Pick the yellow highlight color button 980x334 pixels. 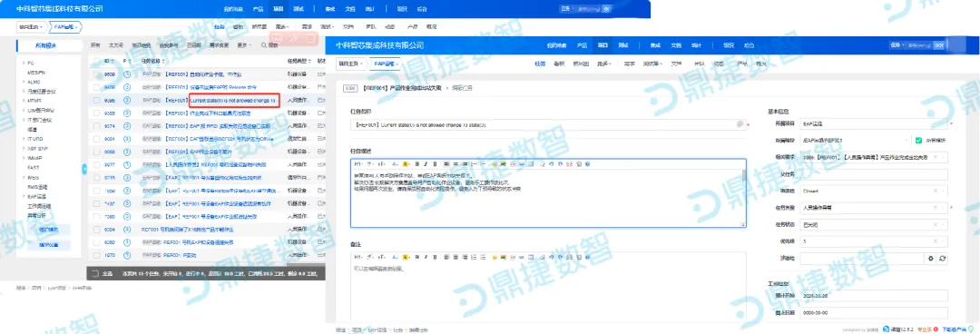point(406,164)
